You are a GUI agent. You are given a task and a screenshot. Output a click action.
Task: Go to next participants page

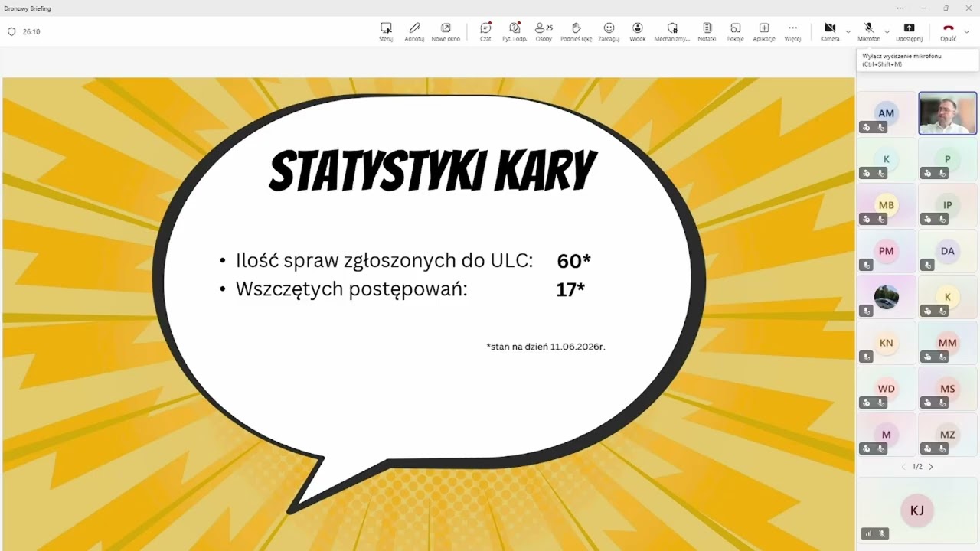pyautogui.click(x=931, y=467)
